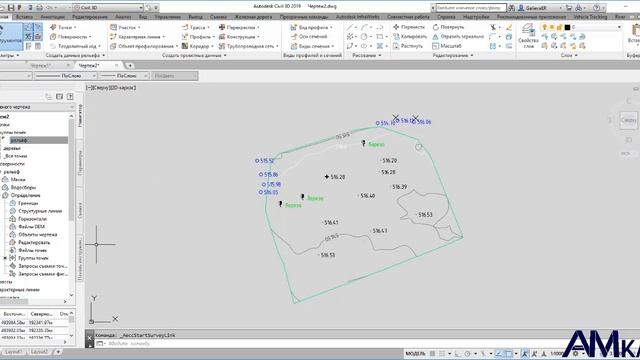Click the Масштаб (Scale) tool

(x=447, y=46)
